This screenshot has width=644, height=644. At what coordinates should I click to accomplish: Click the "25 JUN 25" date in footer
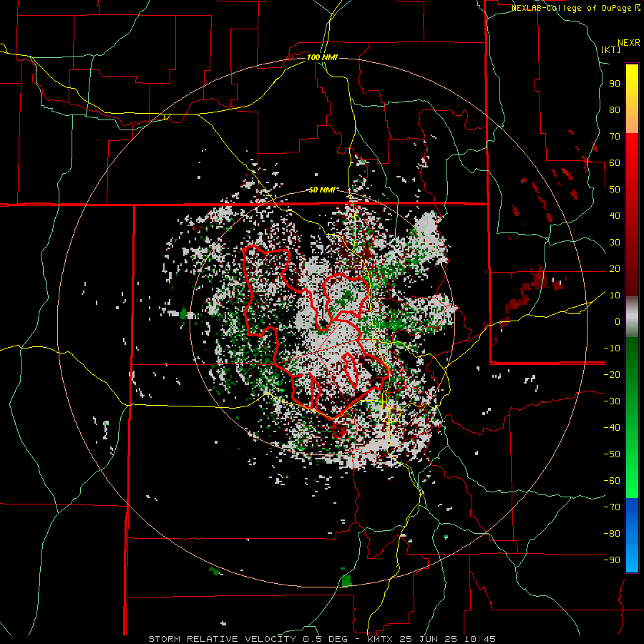(429, 639)
